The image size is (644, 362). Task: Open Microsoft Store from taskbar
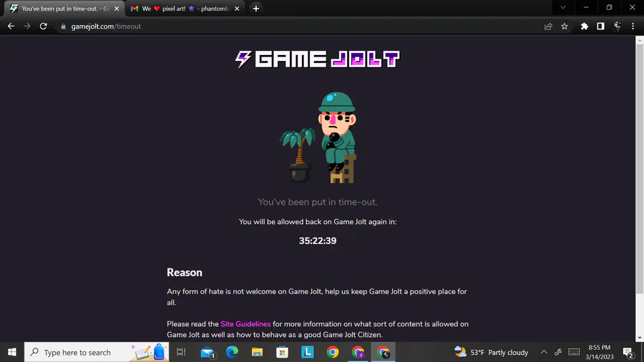(282, 352)
